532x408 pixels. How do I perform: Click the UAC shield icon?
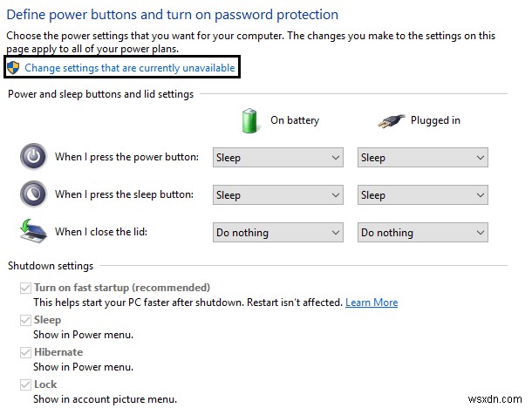[13, 67]
